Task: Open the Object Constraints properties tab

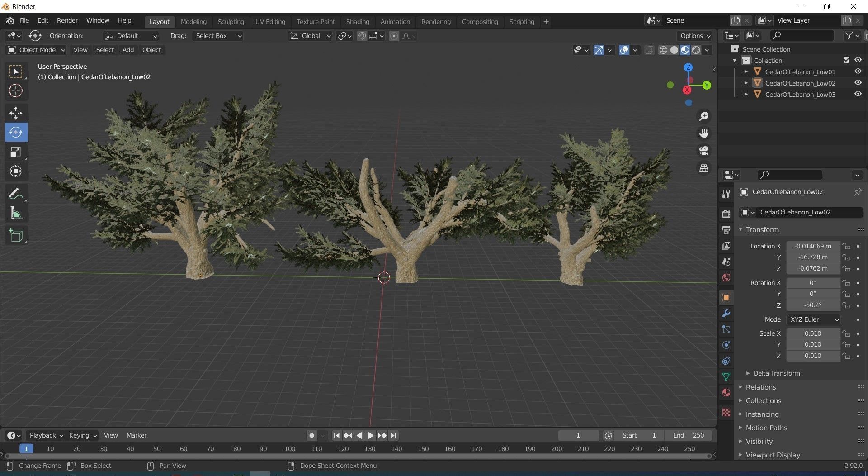Action: click(726, 361)
